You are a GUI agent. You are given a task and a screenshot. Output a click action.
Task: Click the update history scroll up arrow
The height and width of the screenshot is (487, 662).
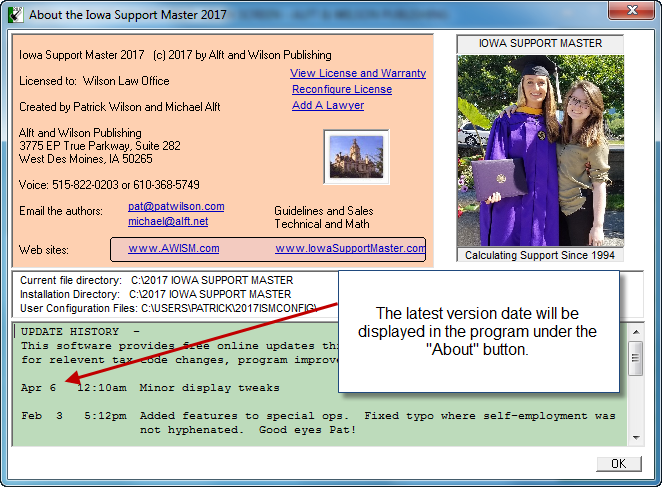pos(636,332)
